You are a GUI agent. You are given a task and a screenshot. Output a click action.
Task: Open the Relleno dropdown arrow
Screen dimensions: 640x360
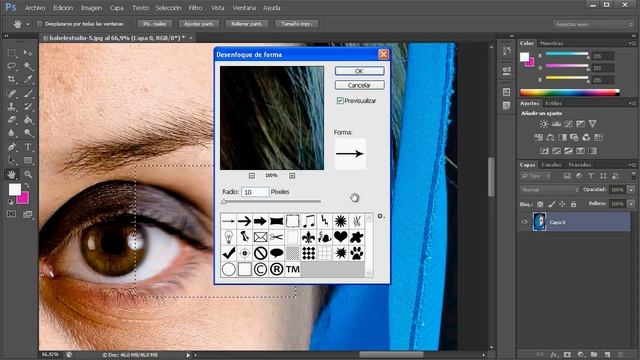point(631,203)
